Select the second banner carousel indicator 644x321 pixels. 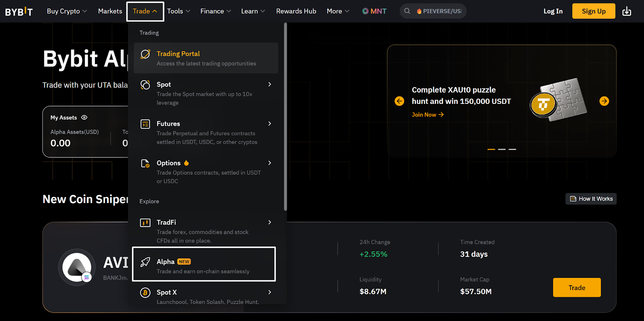click(x=502, y=149)
